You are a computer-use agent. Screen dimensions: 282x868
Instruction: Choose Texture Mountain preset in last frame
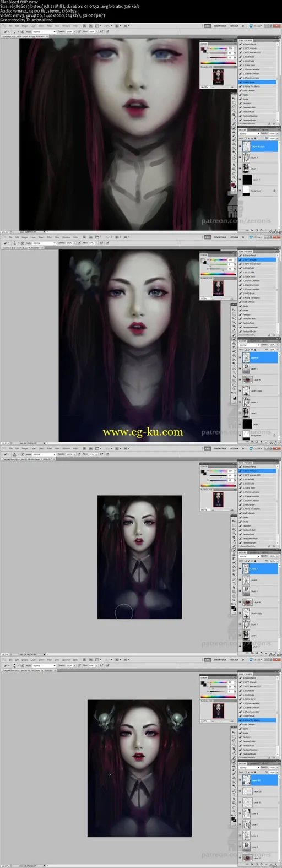[257, 750]
